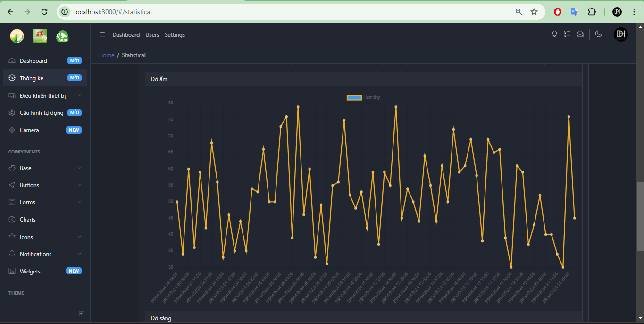Click the red Opera-style extension icon
This screenshot has width=644, height=324.
click(x=558, y=12)
